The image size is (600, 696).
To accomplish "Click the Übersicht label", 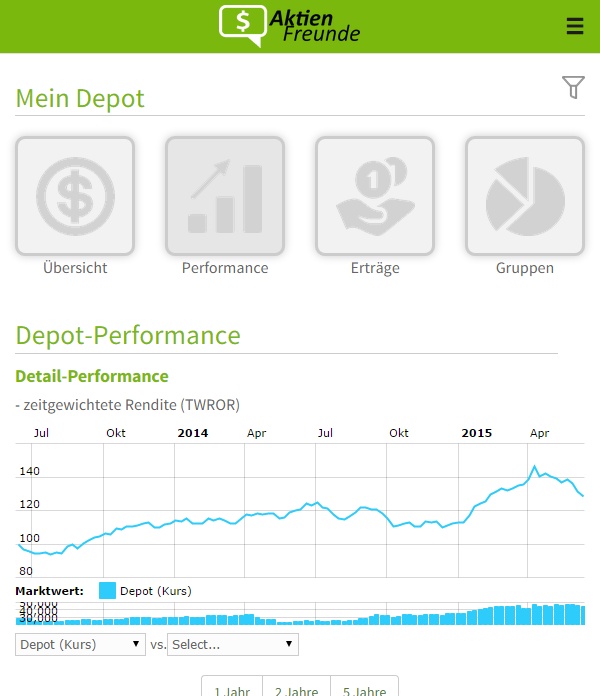I will pyautogui.click(x=75, y=268).
